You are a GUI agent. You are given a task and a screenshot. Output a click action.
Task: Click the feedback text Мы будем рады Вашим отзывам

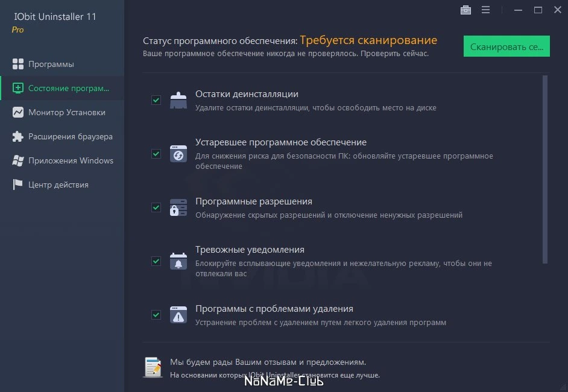pyautogui.click(x=268, y=362)
